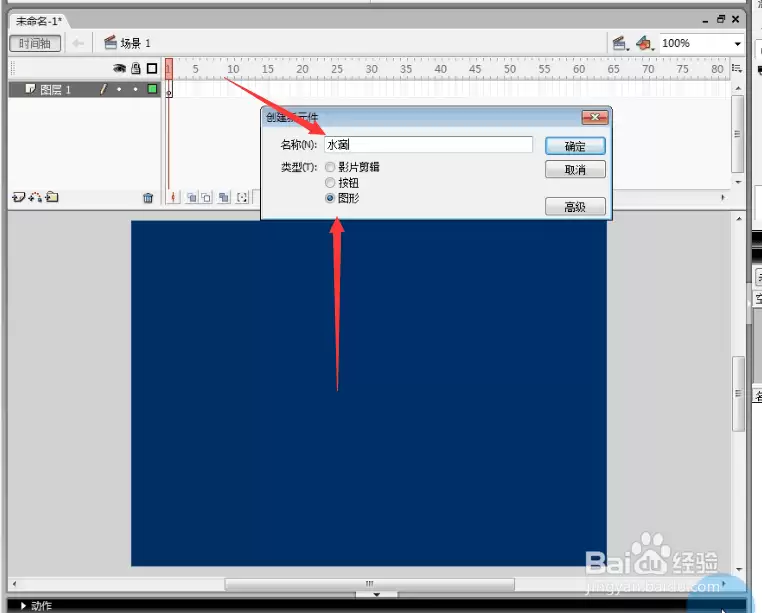Viewport: 762px width, 613px height.
Task: Click the stage horizontal scrollbar thumb
Action: pyautogui.click(x=369, y=583)
